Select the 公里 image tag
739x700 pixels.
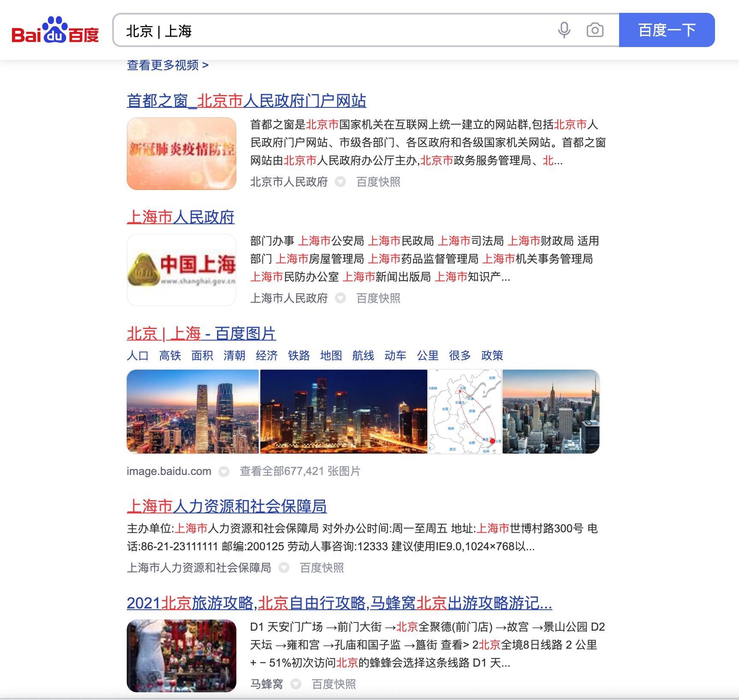coord(428,356)
